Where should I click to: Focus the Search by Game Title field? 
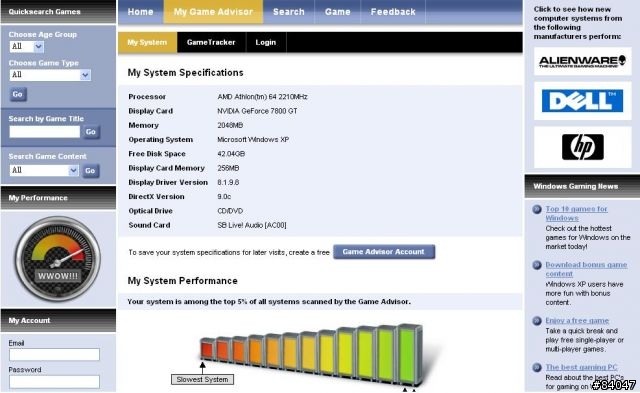(45, 132)
